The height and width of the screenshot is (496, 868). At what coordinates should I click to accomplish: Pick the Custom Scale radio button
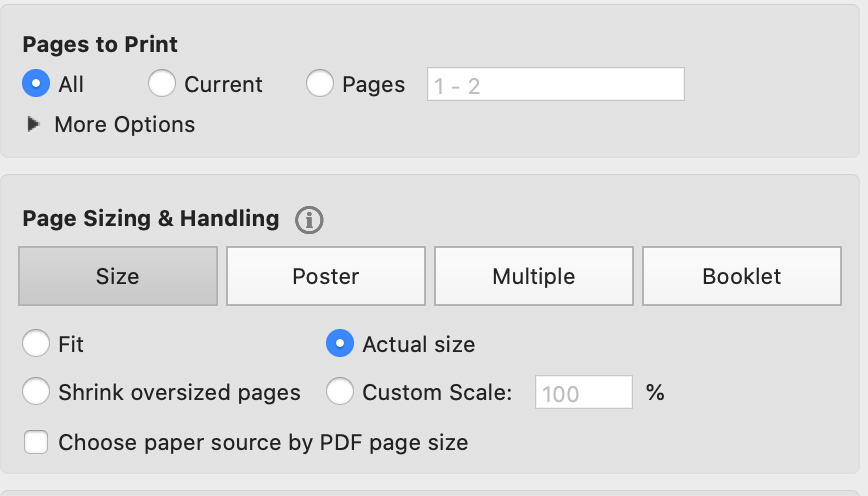coord(340,392)
